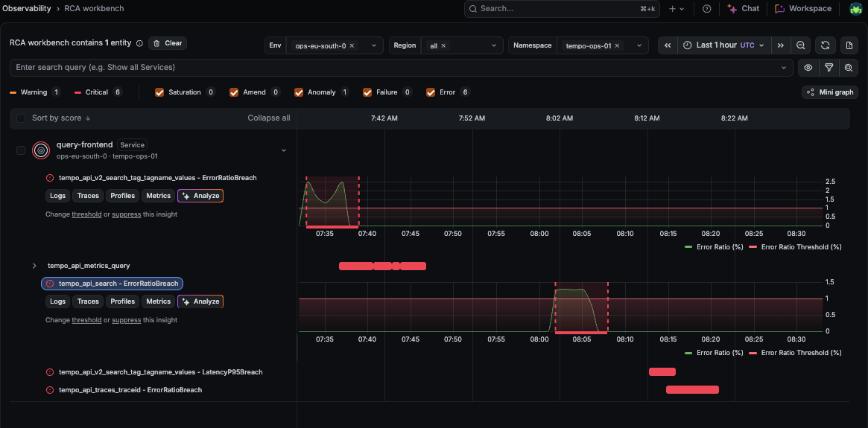Click the inspect magnifier icon
Screen dimensions: 868x428
coord(849,68)
